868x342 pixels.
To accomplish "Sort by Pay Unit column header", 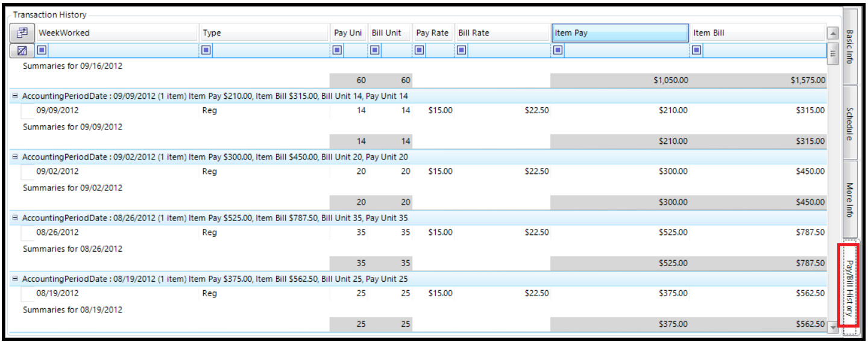I will pyautogui.click(x=348, y=33).
